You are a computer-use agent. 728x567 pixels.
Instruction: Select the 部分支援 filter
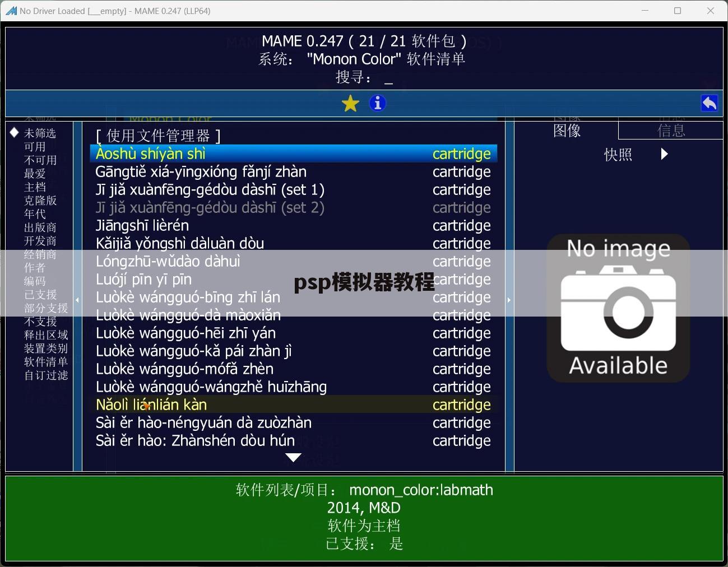[x=46, y=308]
